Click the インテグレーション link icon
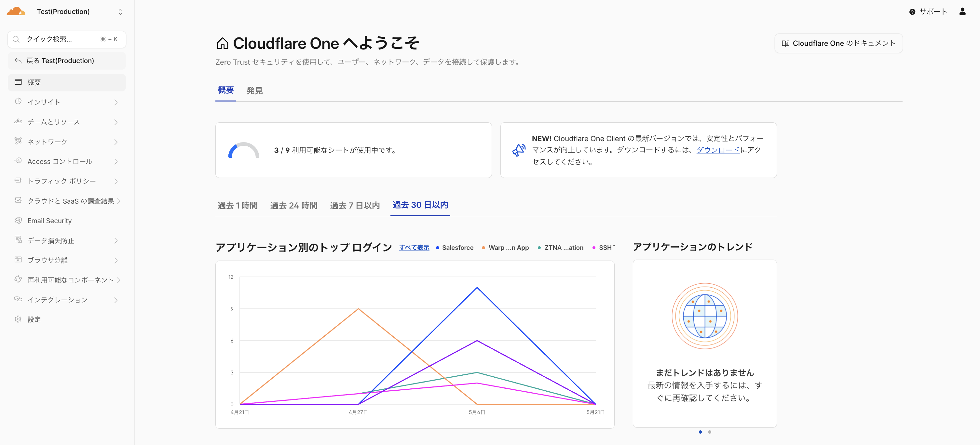 click(18, 299)
